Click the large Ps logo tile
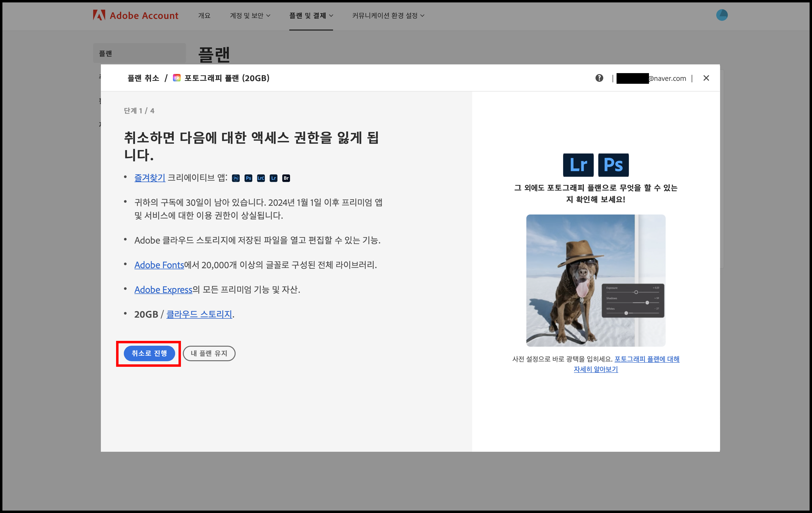This screenshot has height=513, width=812. click(x=613, y=165)
